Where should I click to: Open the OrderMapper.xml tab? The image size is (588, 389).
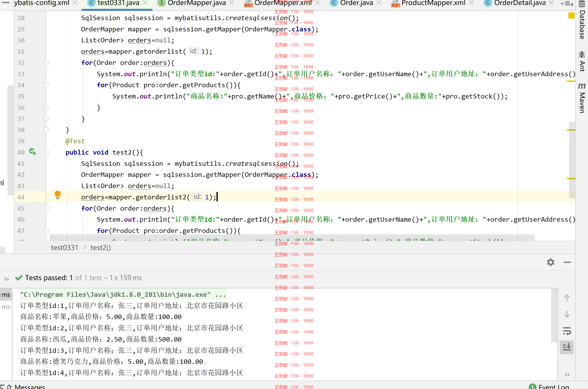(x=283, y=3)
